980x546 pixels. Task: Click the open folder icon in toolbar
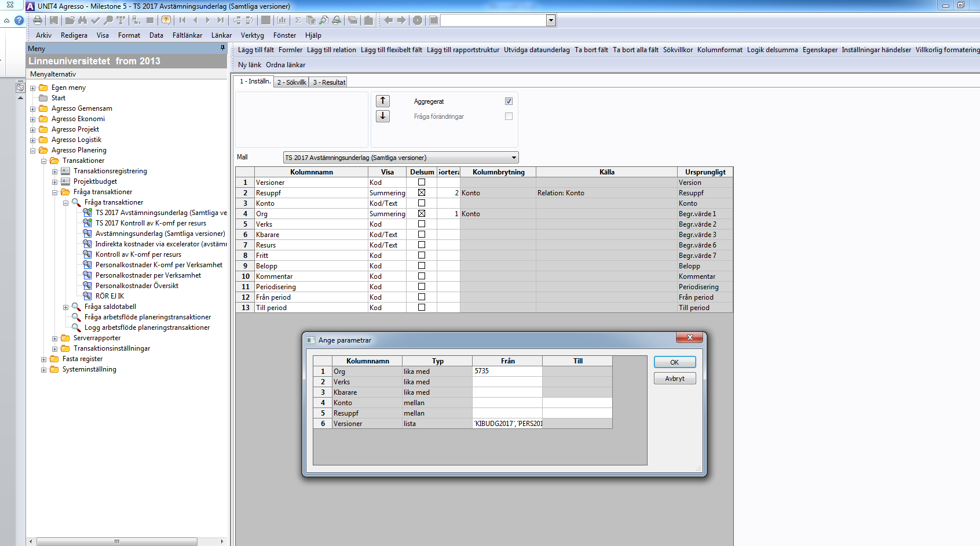click(x=70, y=20)
